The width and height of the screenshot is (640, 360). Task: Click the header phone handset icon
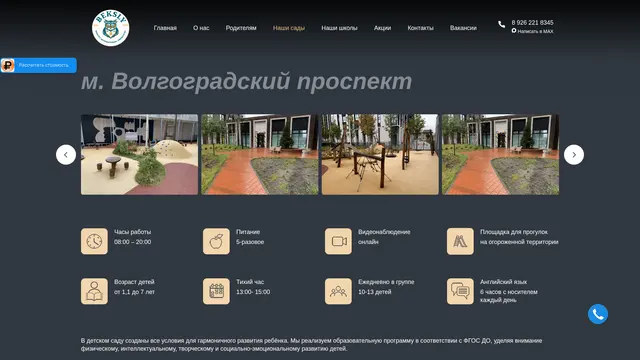click(501, 24)
